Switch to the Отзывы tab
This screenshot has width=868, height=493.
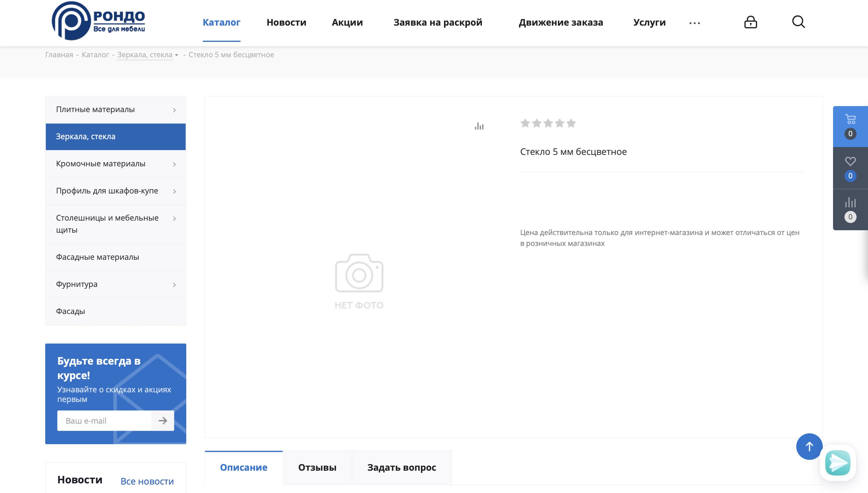(x=317, y=467)
